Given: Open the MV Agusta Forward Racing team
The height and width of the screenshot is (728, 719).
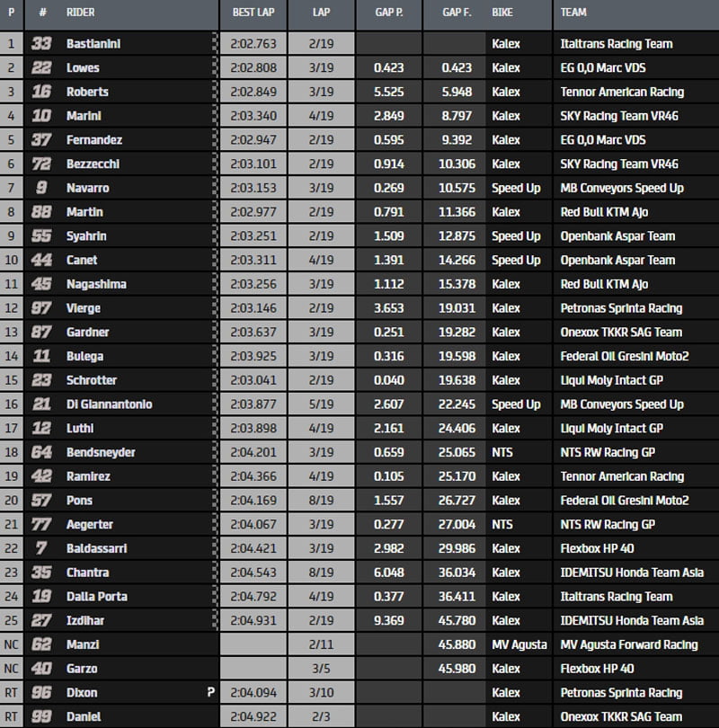Looking at the screenshot, I should click(x=628, y=644).
